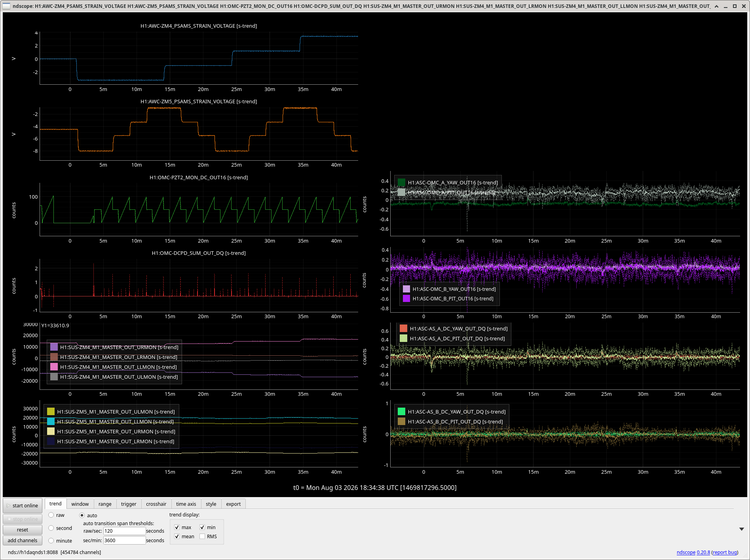
Task: Select the raw trend radio button
Action: [51, 515]
